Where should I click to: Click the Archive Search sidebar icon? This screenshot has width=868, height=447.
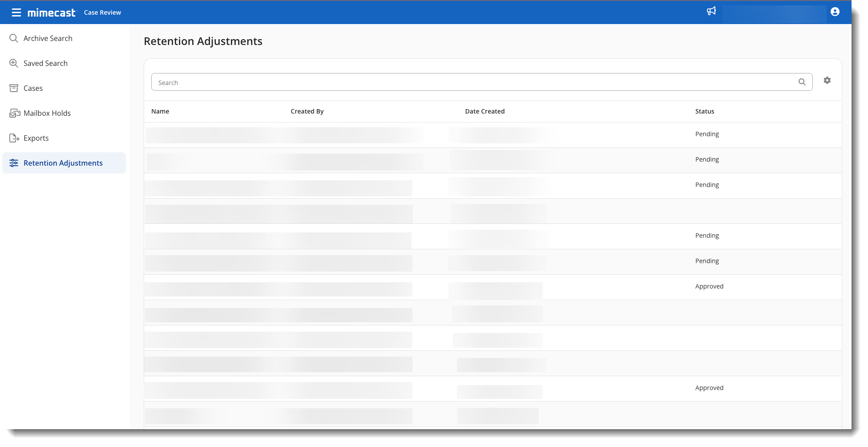[14, 38]
